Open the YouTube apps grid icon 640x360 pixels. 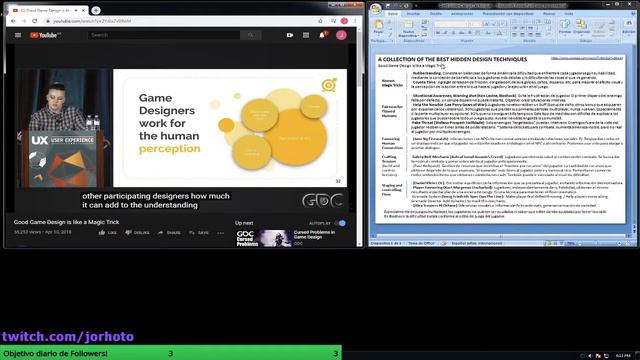click(x=306, y=35)
